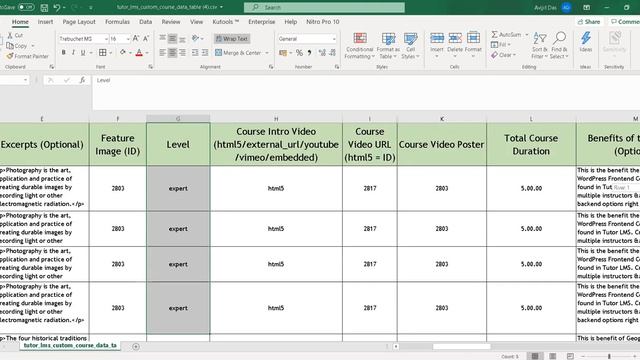Apply Comma Style format
This screenshot has width=640, height=360.
coord(309,53)
